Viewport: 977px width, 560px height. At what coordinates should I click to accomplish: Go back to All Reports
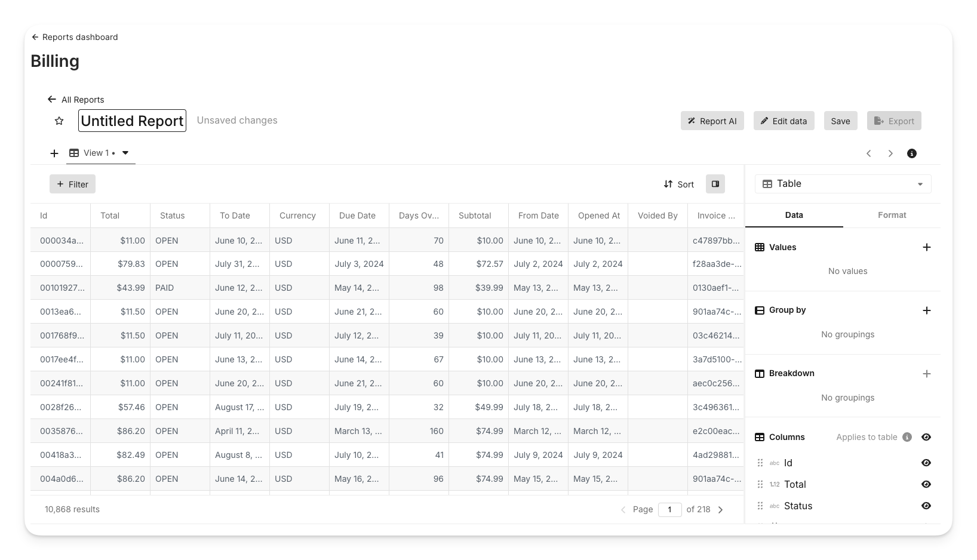coord(76,100)
